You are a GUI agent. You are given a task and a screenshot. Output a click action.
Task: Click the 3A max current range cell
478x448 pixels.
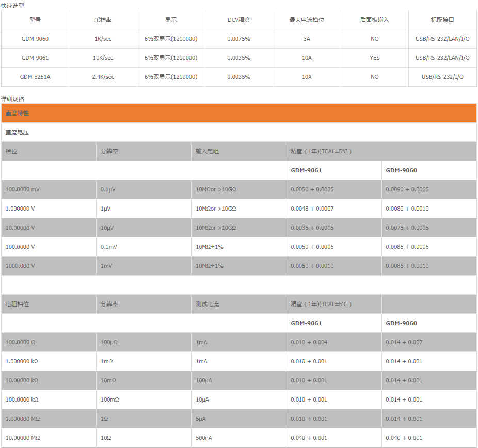[x=307, y=39]
